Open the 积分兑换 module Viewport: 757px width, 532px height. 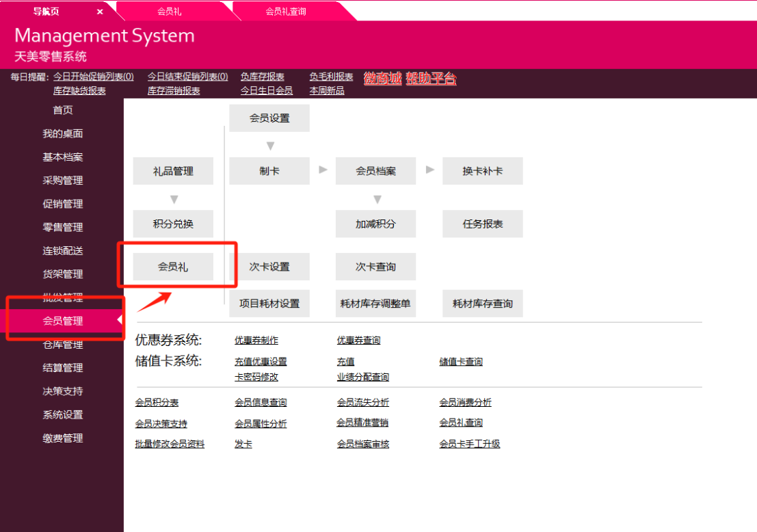(x=173, y=224)
